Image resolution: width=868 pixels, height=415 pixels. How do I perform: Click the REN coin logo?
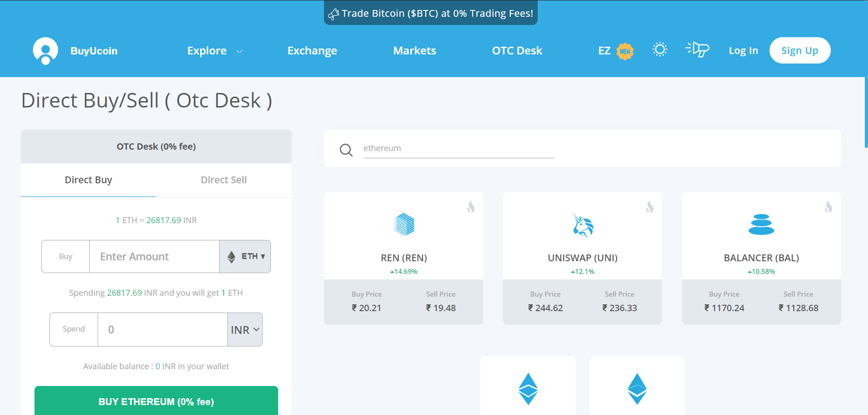click(404, 225)
